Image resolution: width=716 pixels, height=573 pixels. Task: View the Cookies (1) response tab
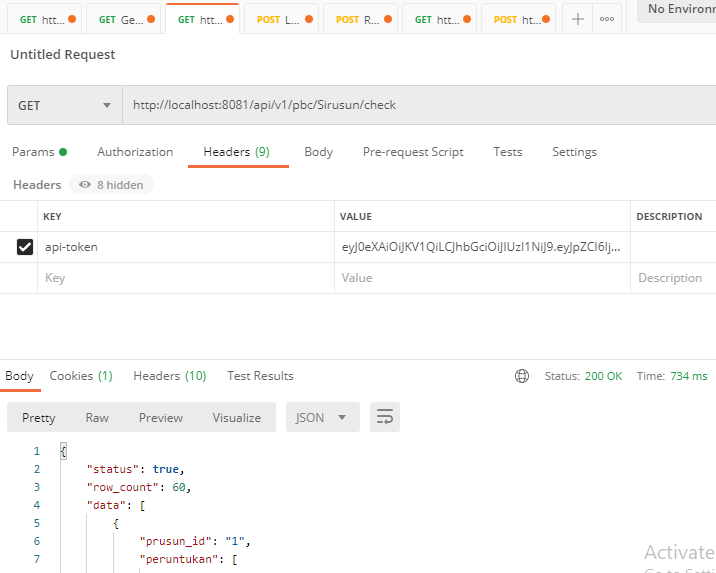pyautogui.click(x=81, y=376)
